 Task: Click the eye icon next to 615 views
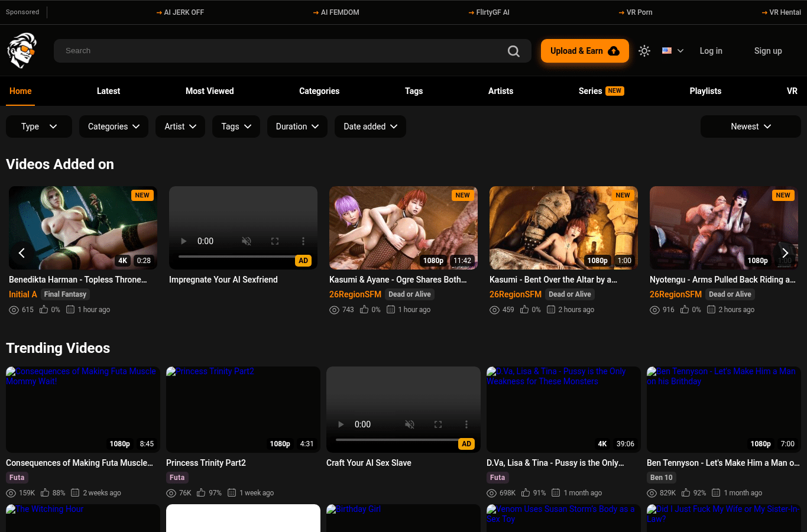coord(14,310)
